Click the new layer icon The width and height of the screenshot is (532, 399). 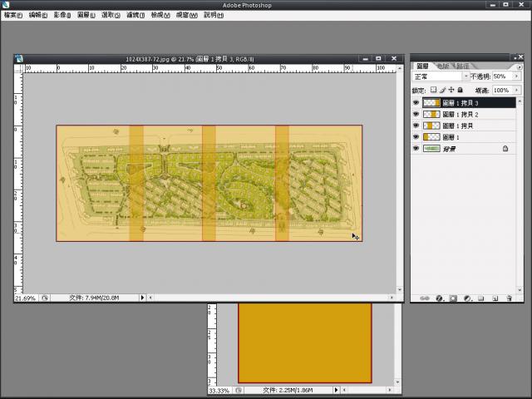(495, 298)
